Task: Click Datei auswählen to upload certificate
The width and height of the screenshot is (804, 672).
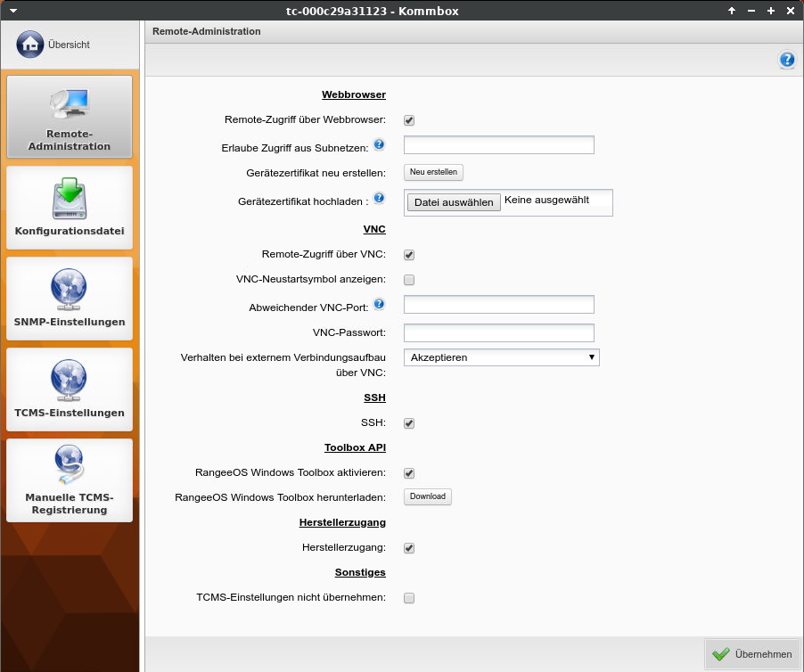Action: (454, 202)
